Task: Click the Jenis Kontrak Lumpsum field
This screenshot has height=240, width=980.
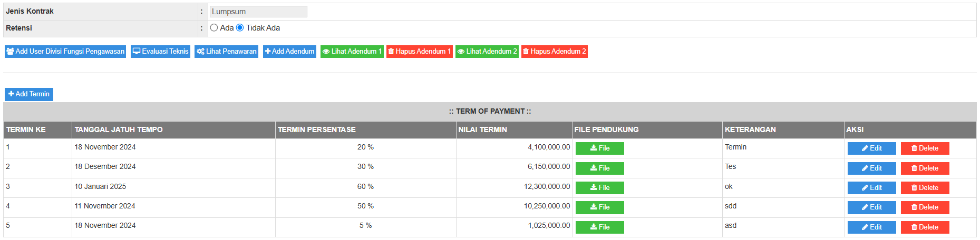Action: [x=258, y=12]
